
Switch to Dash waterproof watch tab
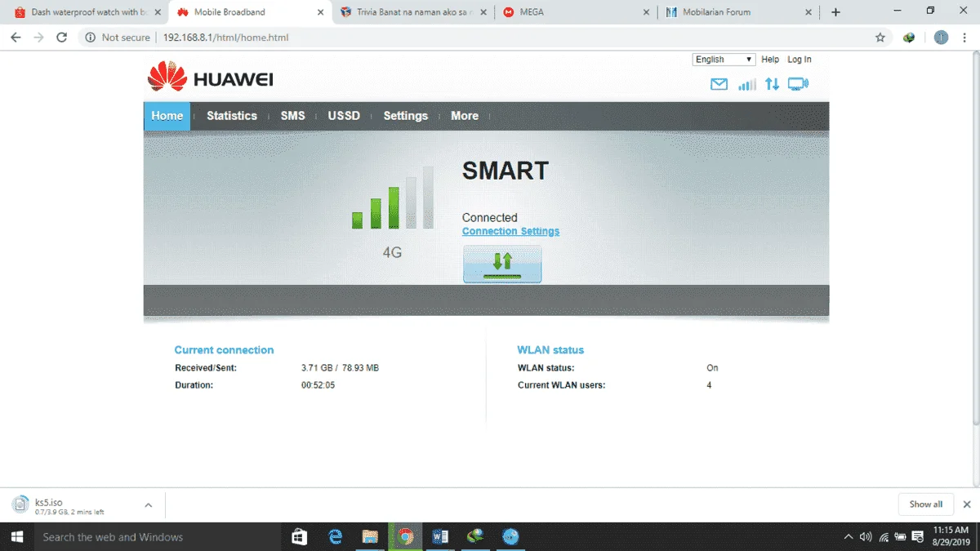point(85,12)
